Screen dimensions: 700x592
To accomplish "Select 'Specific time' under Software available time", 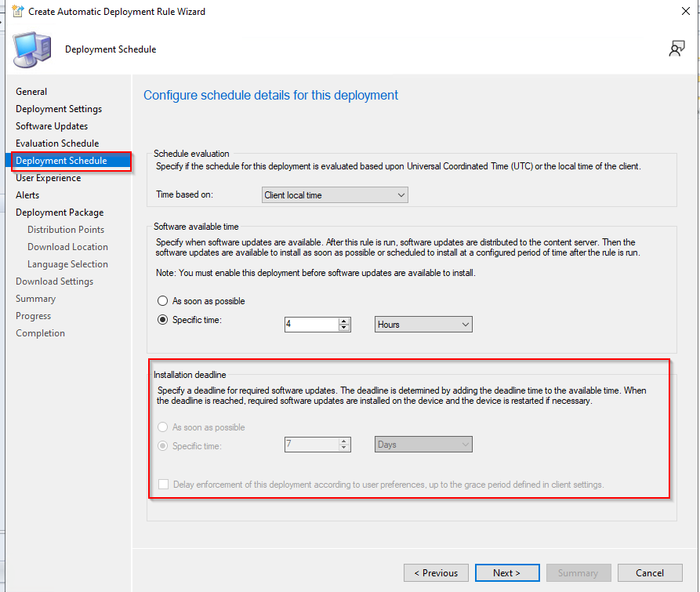I will pos(162,320).
